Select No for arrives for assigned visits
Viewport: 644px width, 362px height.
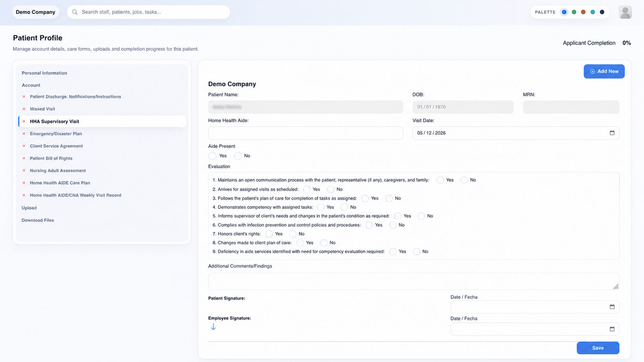[x=331, y=189]
